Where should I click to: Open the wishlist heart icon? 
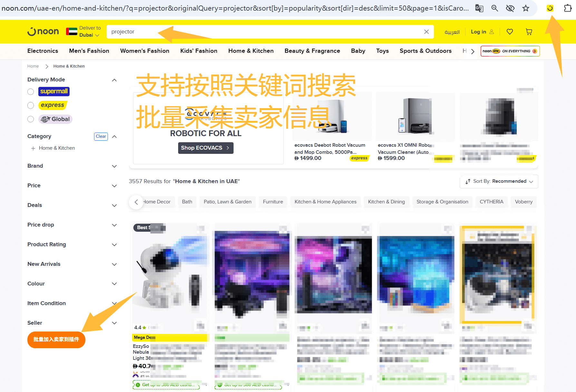tap(510, 32)
